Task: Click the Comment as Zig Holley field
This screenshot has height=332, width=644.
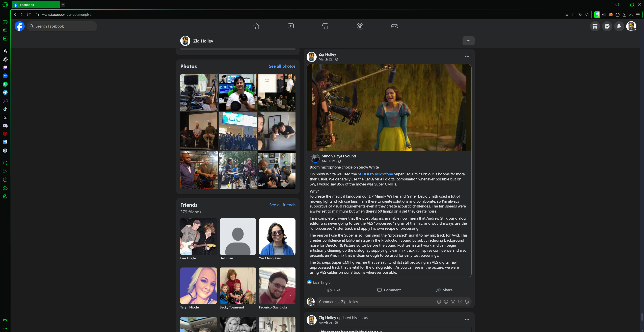Action: click(375, 302)
